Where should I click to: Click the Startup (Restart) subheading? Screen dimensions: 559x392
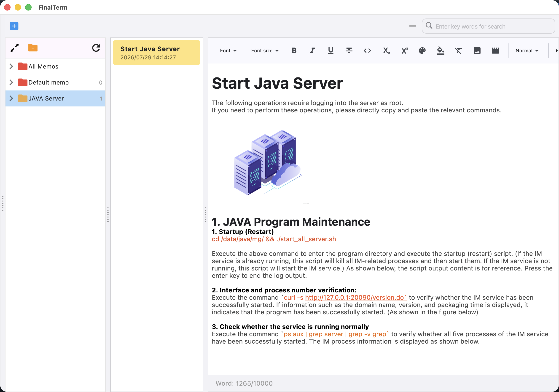point(243,231)
